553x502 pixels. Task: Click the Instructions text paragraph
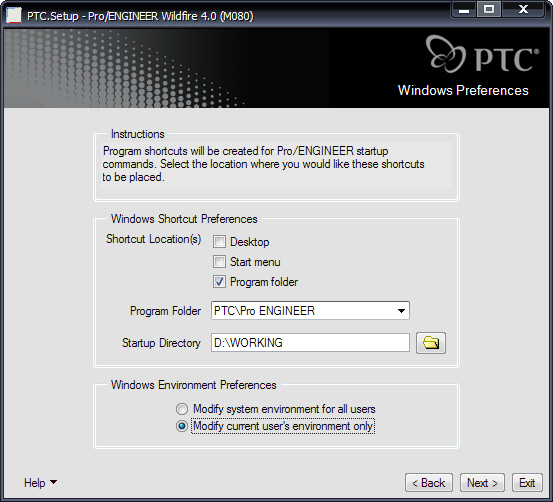(x=263, y=164)
